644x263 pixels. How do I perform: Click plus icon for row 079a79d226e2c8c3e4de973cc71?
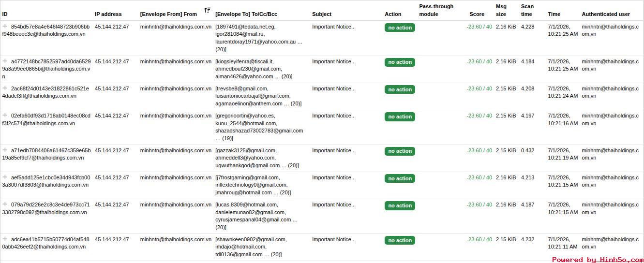(5, 205)
